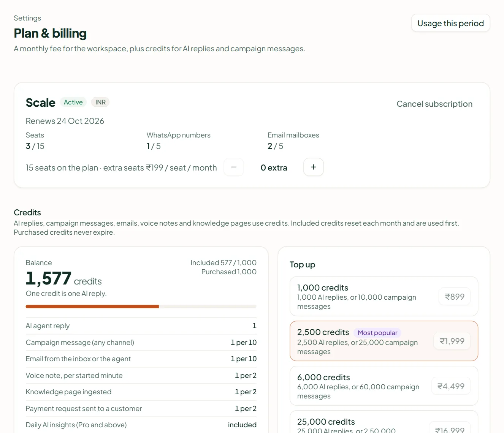This screenshot has height=433, width=504.
Task: Click the Campaign message (any channel) row
Action: pos(141,343)
